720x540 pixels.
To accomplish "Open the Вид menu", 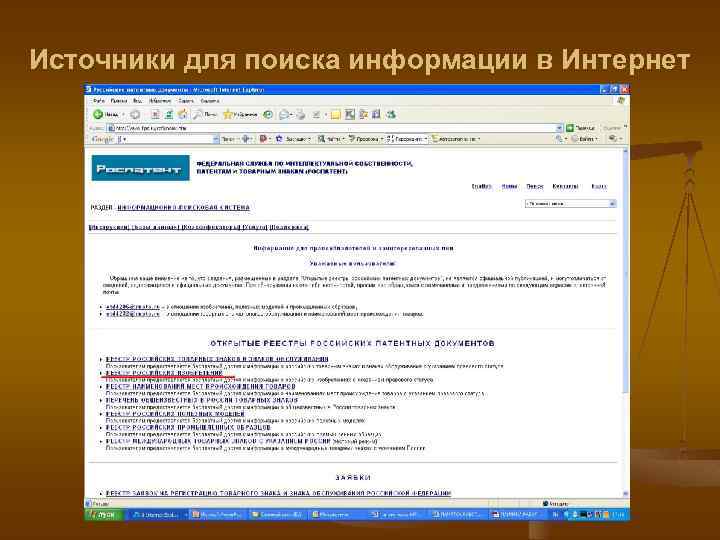I will 137,101.
